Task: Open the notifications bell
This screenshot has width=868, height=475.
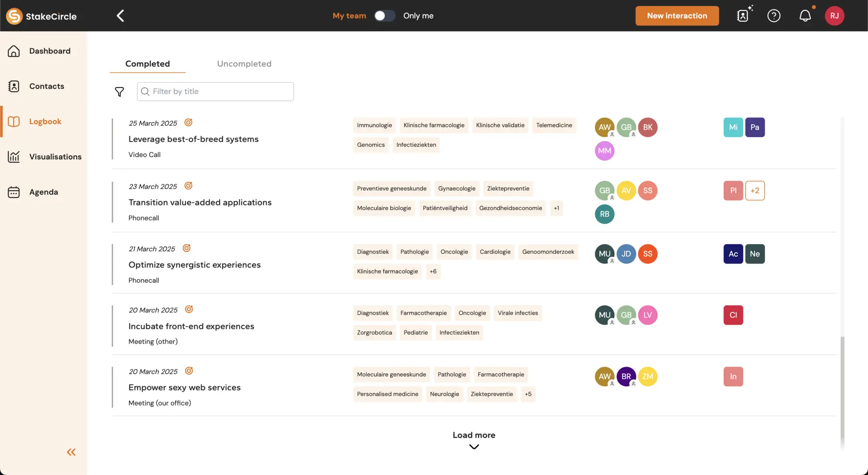Action: coord(805,16)
